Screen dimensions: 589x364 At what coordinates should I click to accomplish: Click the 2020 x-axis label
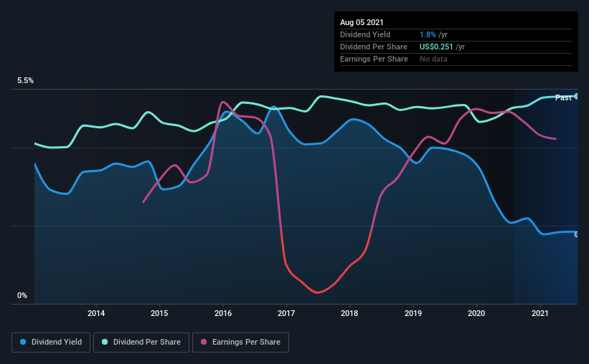coord(476,313)
